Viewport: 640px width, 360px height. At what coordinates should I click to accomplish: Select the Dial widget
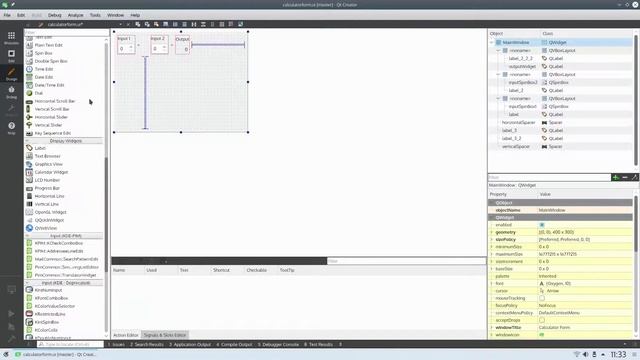38,93
